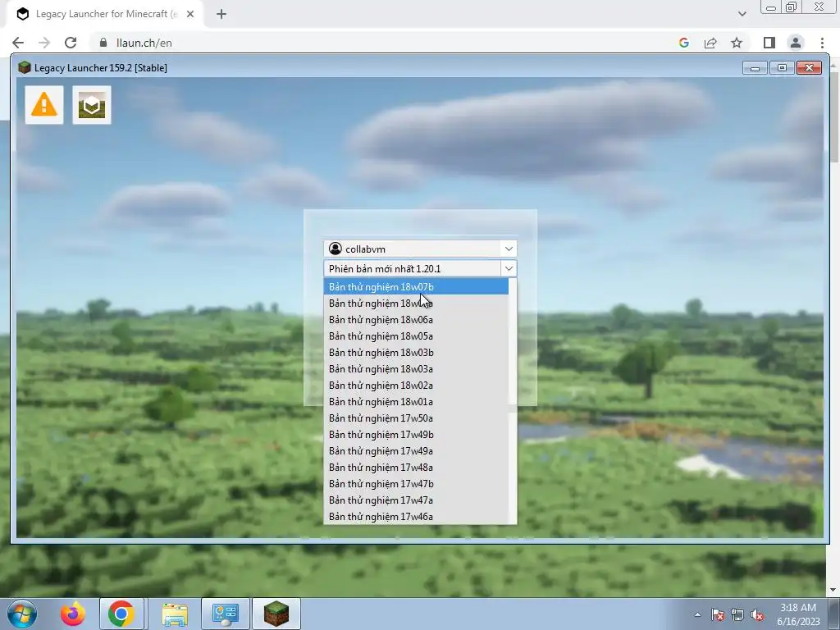Launch Firefox from taskbar
The image size is (840, 630).
coord(72,614)
